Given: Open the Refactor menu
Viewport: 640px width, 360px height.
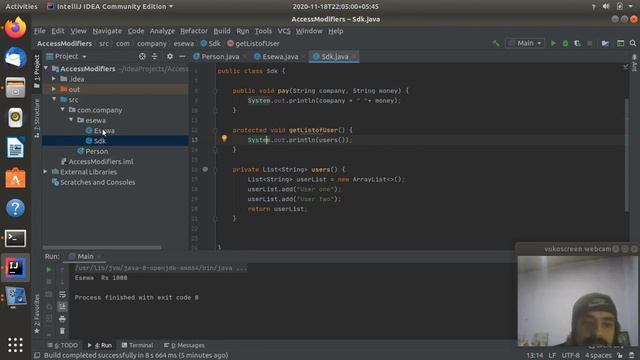Looking at the screenshot, I should click(x=193, y=31).
